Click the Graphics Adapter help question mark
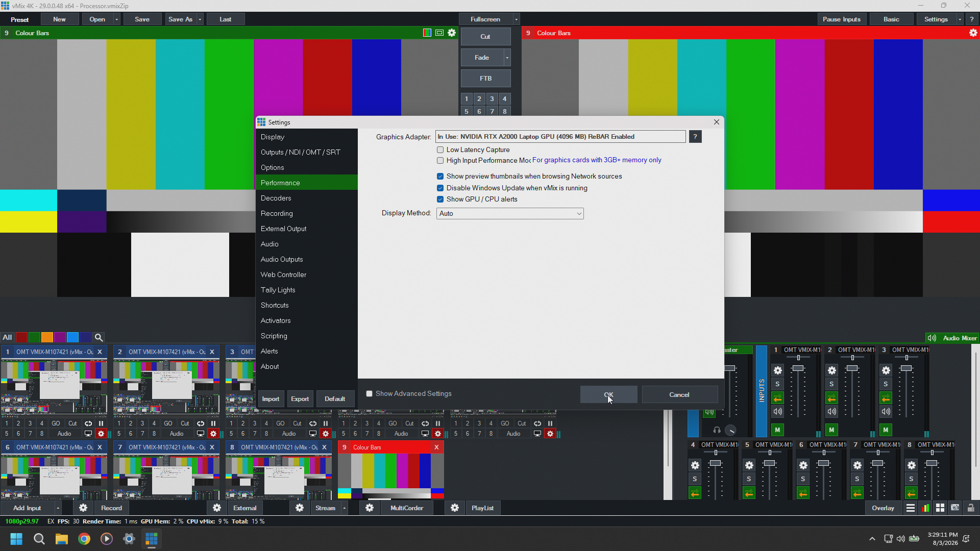The height and width of the screenshot is (551, 980). pyautogui.click(x=695, y=137)
